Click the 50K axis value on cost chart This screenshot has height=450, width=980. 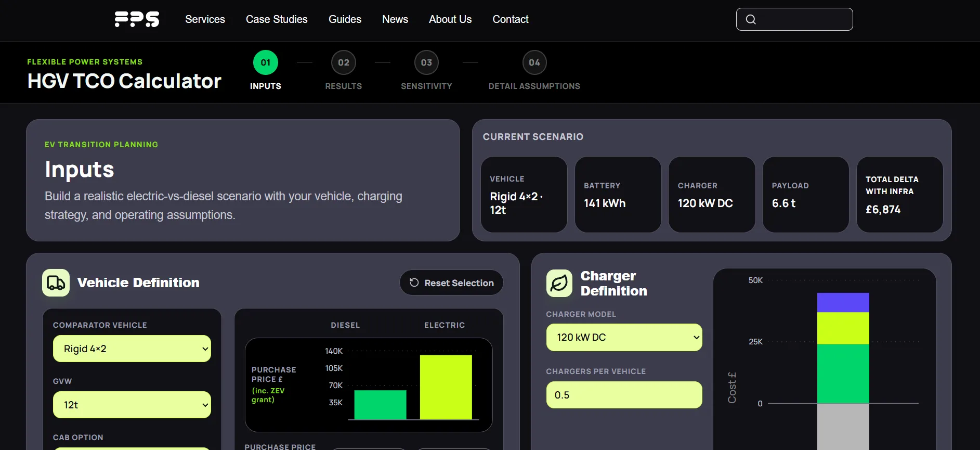755,280
